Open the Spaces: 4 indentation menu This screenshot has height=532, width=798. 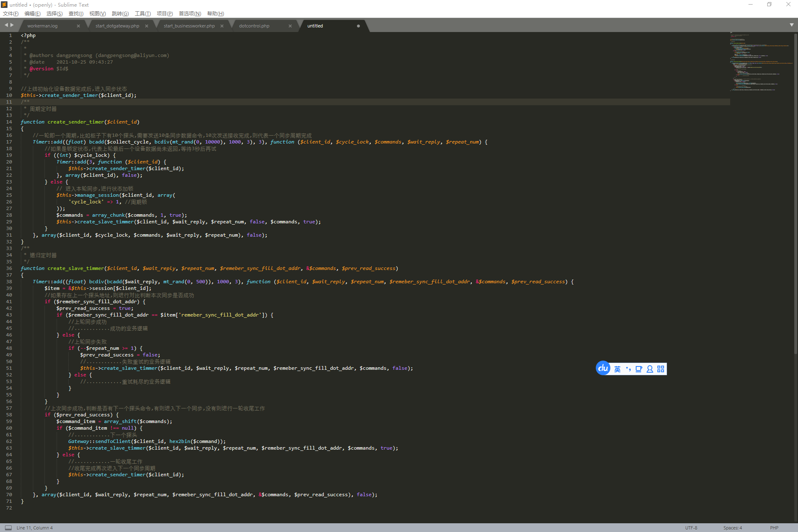pos(732,528)
